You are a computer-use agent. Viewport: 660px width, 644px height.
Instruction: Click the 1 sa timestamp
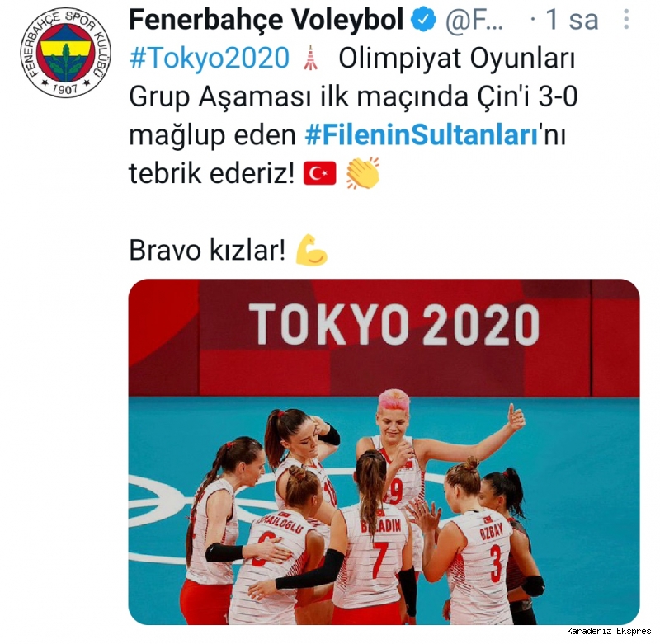click(x=572, y=19)
